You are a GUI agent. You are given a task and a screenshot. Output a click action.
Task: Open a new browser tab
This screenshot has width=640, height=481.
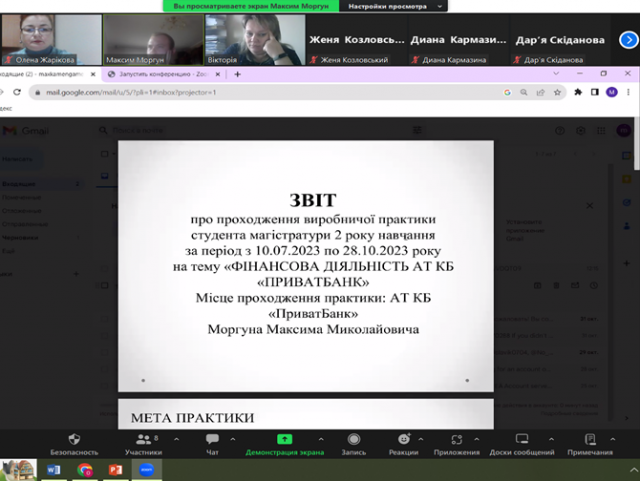point(238,74)
